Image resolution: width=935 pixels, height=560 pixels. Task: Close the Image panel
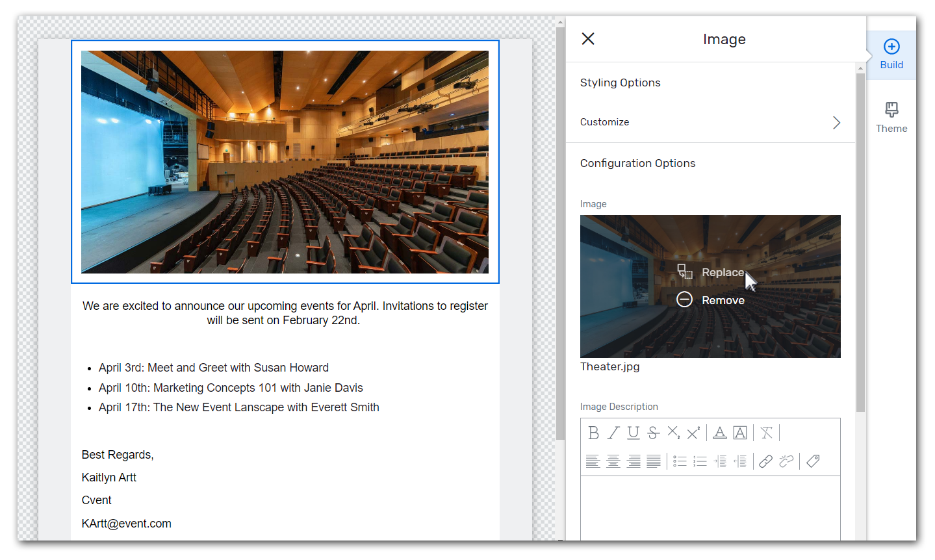(x=587, y=38)
